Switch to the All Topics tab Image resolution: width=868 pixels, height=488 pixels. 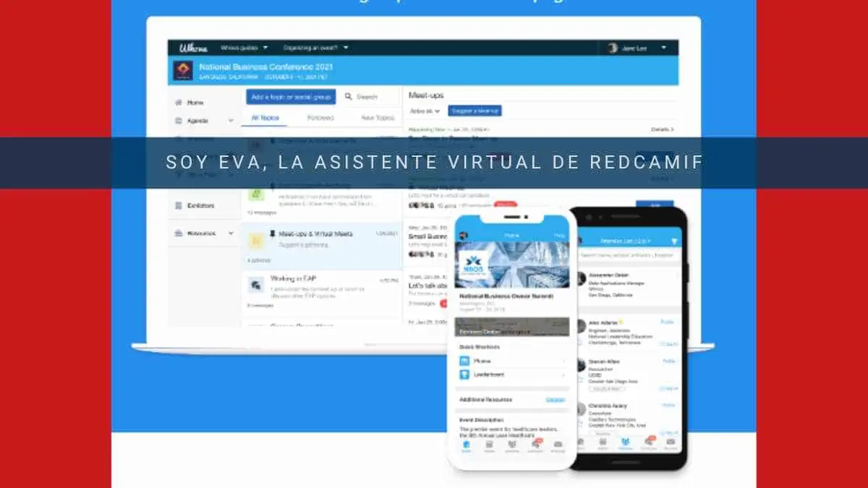265,117
